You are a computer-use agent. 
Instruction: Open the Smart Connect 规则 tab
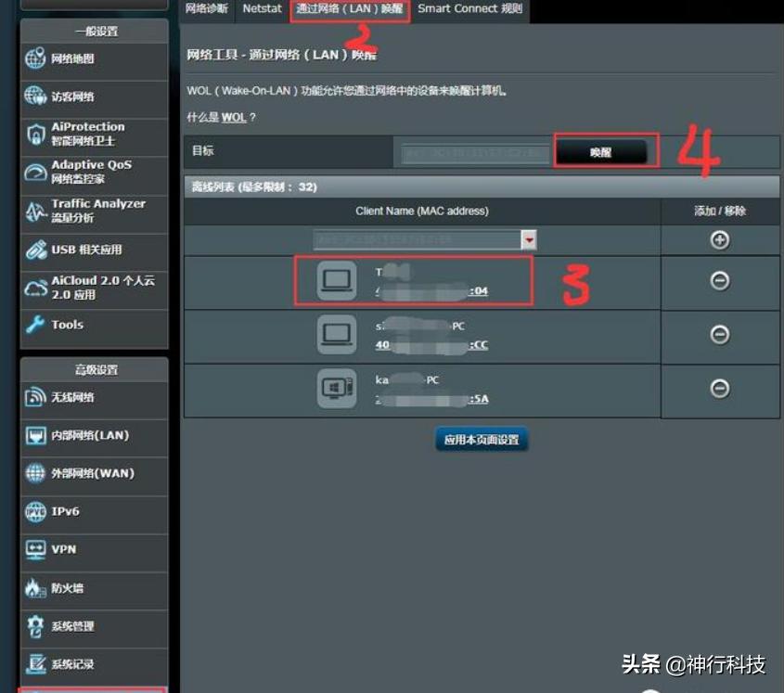(469, 8)
